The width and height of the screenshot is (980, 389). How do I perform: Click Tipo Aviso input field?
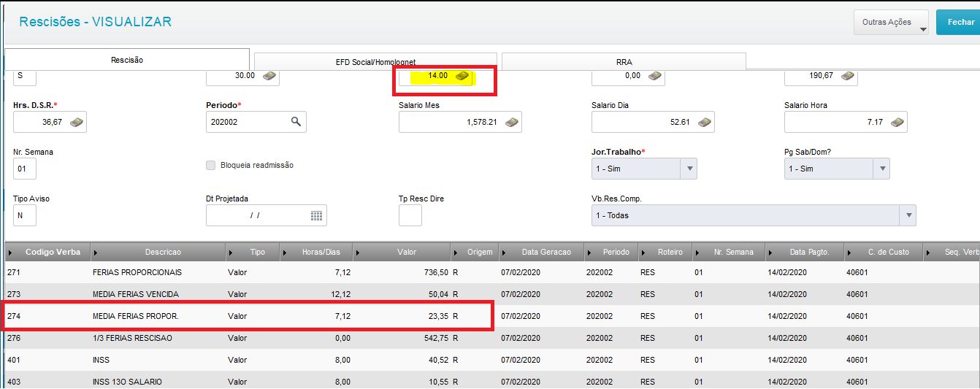click(x=25, y=215)
